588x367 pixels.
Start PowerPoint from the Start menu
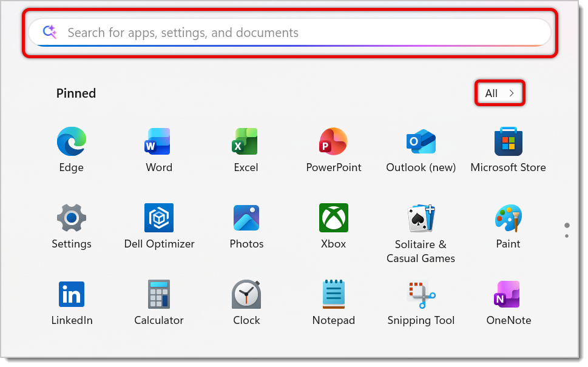pos(333,149)
